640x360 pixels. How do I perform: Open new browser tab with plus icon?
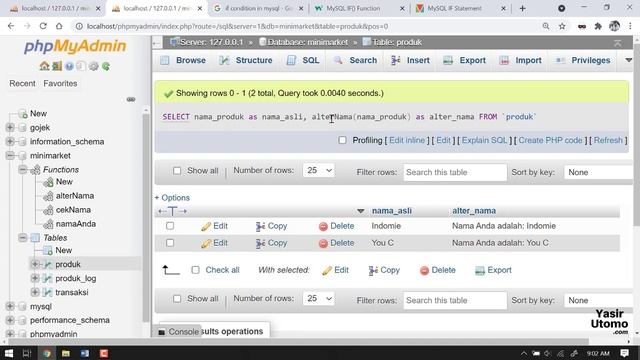click(522, 8)
